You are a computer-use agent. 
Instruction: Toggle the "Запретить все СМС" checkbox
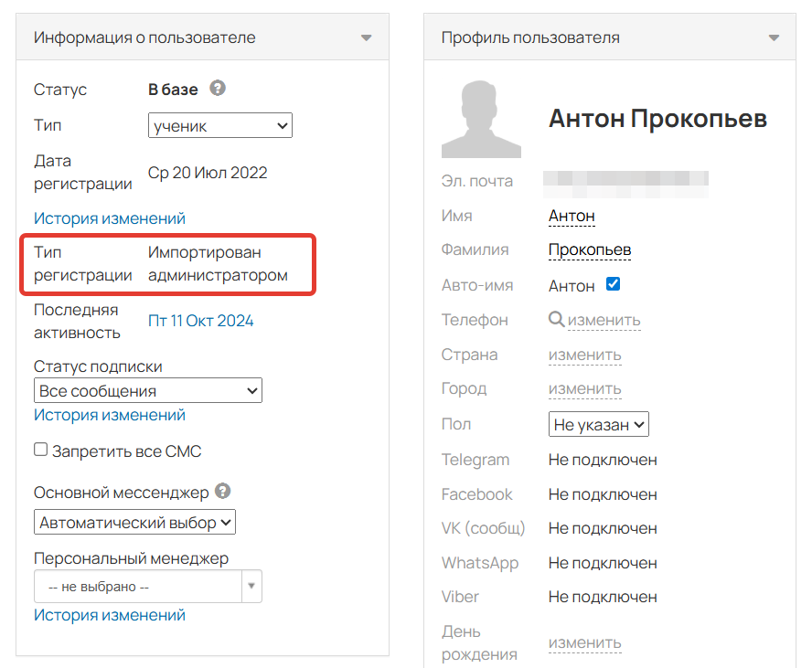tap(39, 449)
